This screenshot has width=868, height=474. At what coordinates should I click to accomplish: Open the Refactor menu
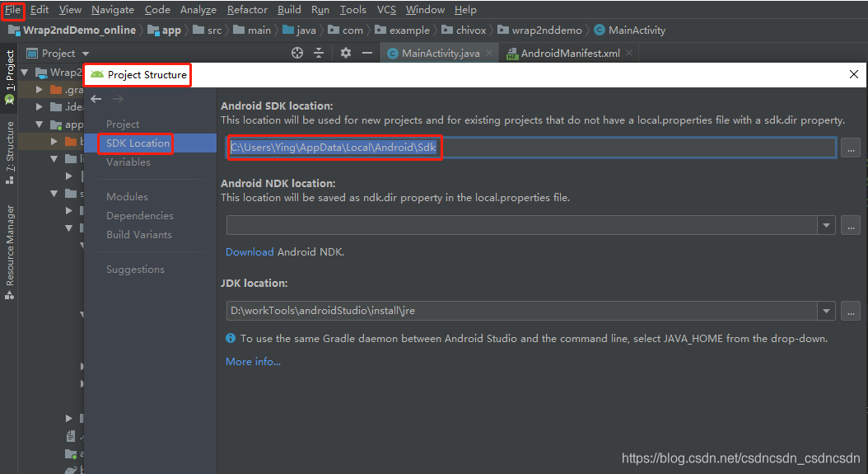point(247,10)
